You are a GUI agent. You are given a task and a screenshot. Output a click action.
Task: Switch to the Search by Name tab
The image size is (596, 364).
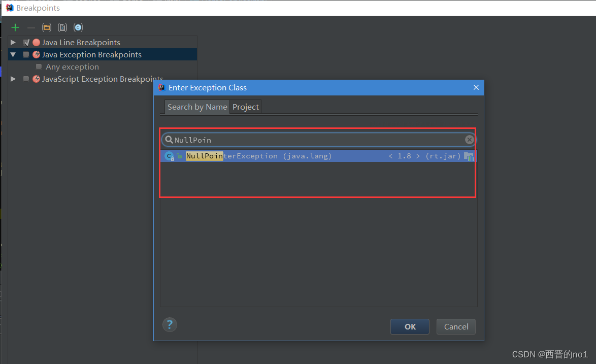pyautogui.click(x=197, y=107)
